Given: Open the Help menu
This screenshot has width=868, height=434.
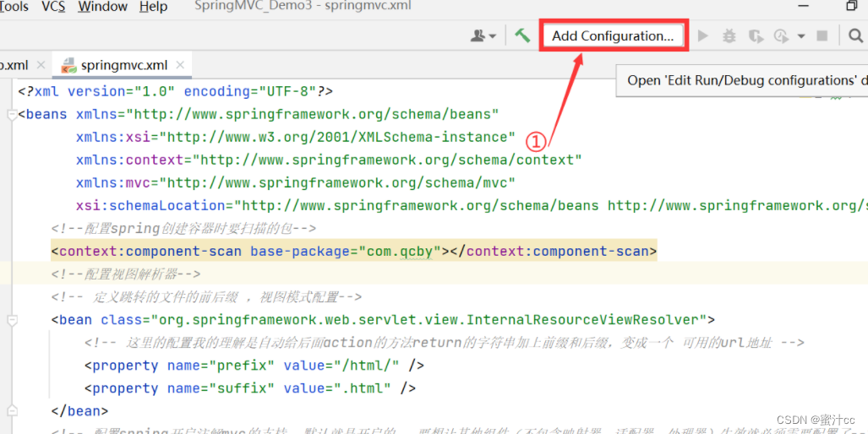Looking at the screenshot, I should pos(153,7).
